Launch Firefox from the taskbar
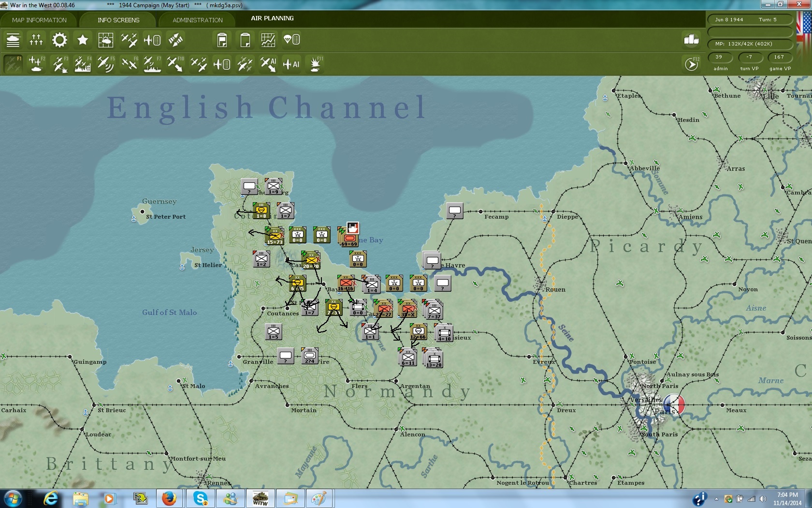The image size is (812, 508). click(169, 498)
